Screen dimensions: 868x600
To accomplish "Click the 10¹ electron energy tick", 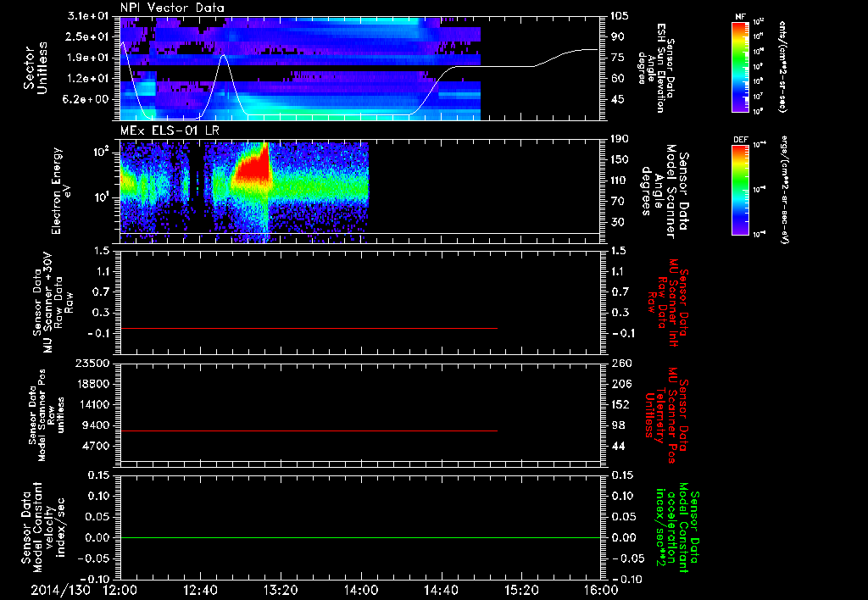I will (x=101, y=197).
